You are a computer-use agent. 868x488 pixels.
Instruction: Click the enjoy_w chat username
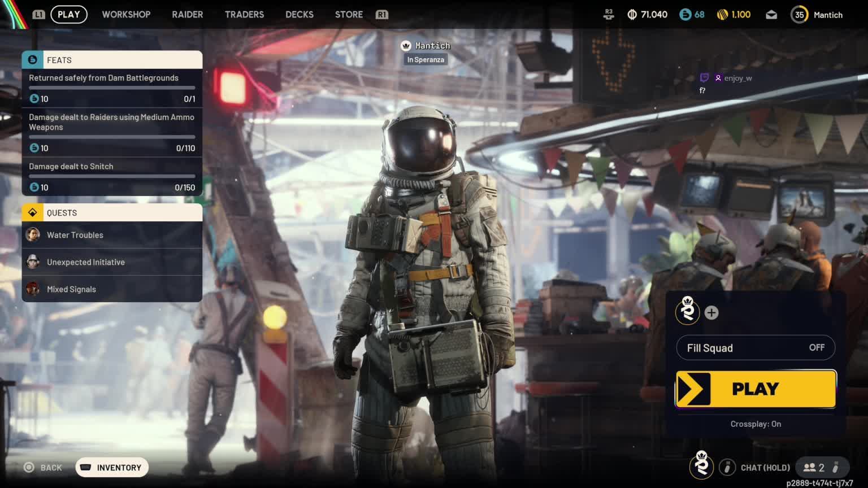click(738, 79)
